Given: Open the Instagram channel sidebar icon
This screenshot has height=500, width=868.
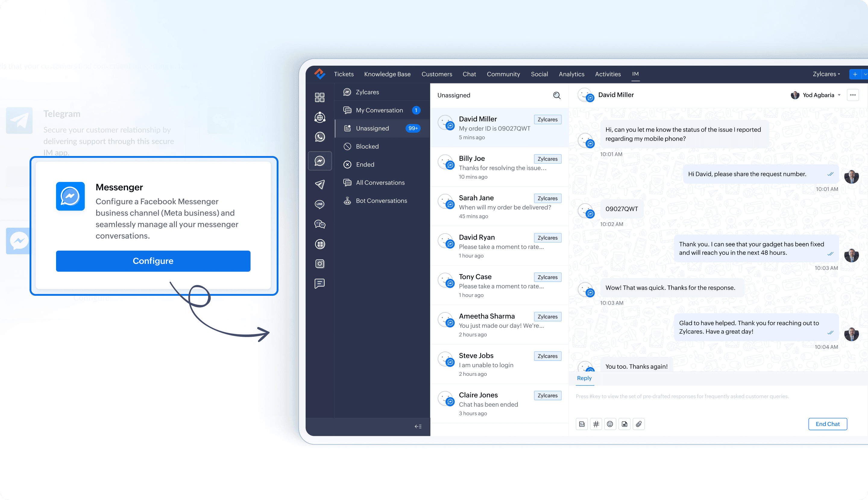Looking at the screenshot, I should (319, 264).
